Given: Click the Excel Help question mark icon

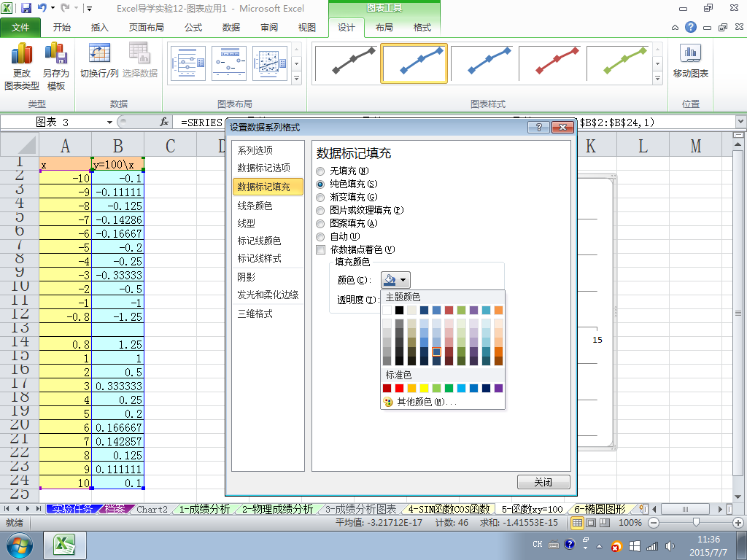Looking at the screenshot, I should point(690,27).
